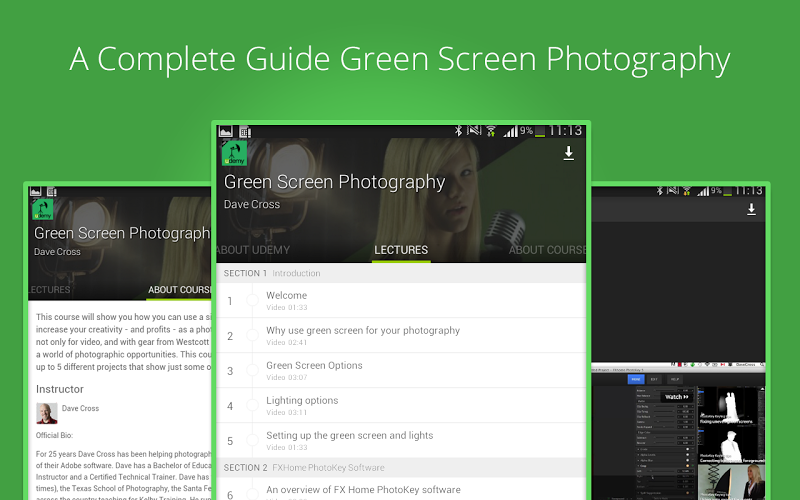800x500 pixels.
Task: Tap SECTION 2 FXHome PhotoKey Software header
Action: [x=401, y=467]
